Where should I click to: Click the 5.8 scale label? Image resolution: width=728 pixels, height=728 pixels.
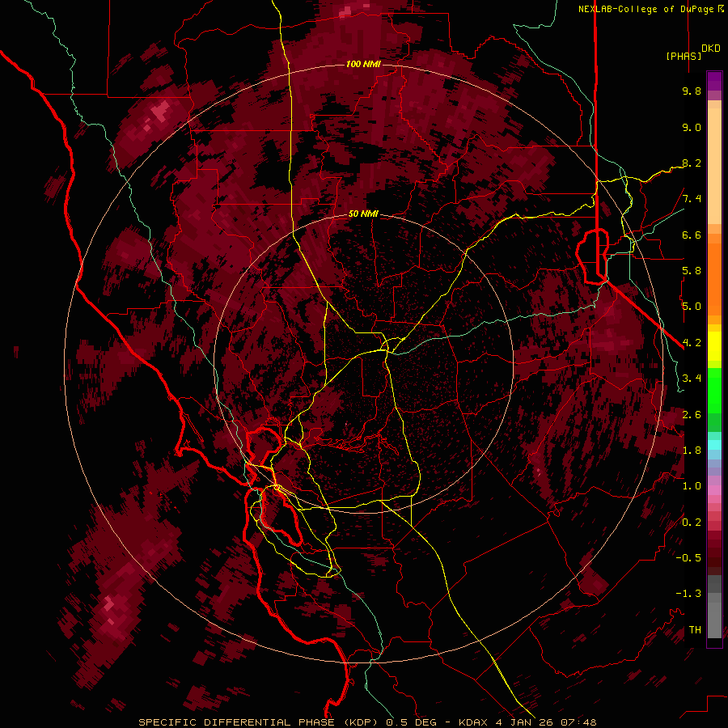click(x=692, y=271)
